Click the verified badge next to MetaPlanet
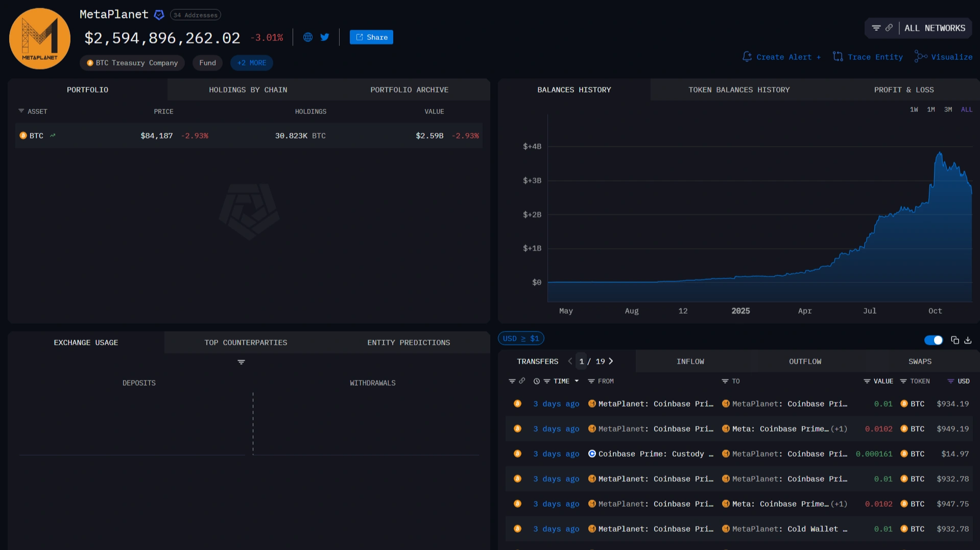The height and width of the screenshot is (550, 980). tap(159, 15)
